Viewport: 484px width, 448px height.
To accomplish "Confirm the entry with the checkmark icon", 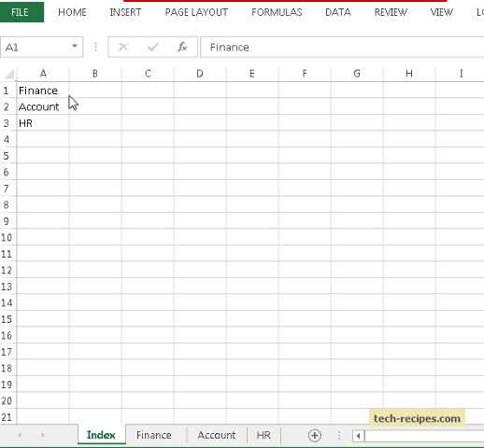I will point(153,48).
